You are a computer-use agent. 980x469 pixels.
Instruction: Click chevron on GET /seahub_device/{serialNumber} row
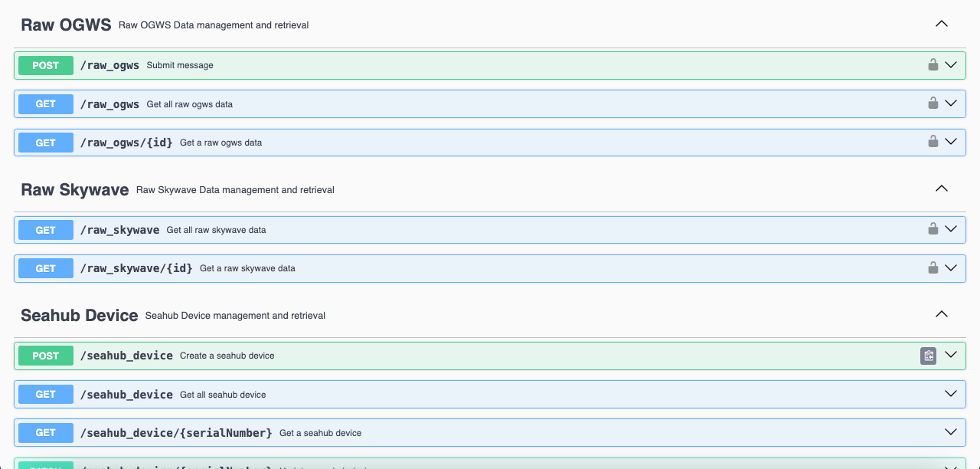(x=951, y=432)
